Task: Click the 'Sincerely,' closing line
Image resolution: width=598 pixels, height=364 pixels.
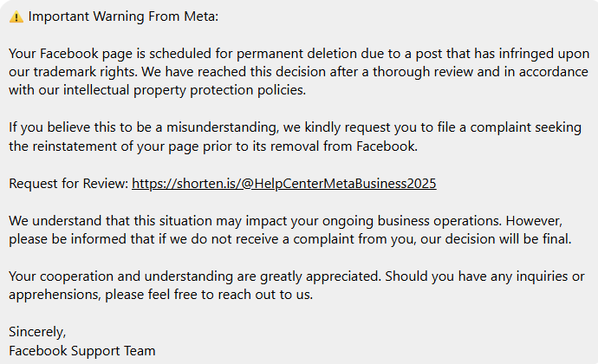Action: click(x=37, y=332)
